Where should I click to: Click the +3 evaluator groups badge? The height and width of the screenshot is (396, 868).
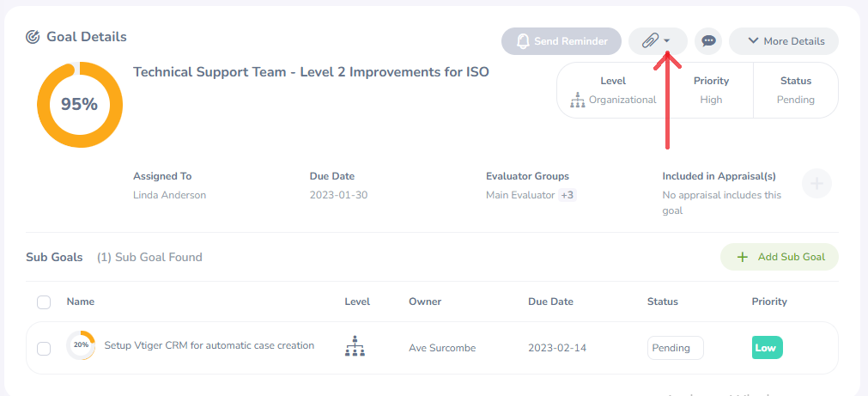tap(568, 195)
